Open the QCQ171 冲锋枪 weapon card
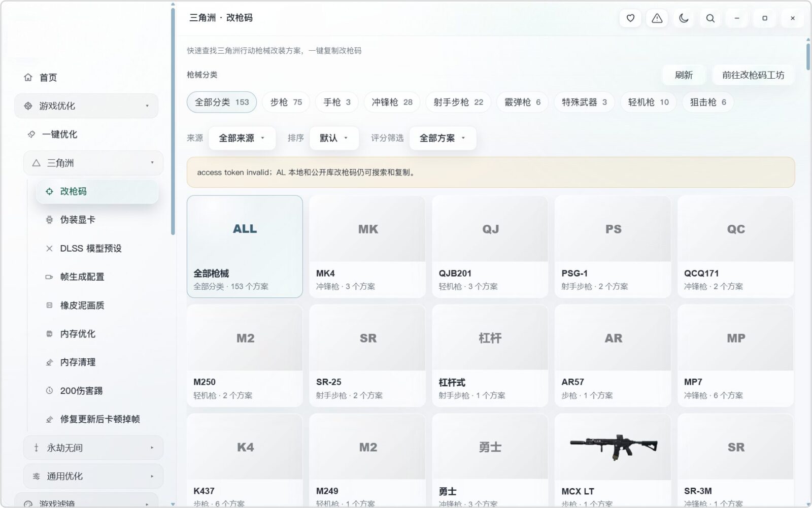 pos(736,247)
